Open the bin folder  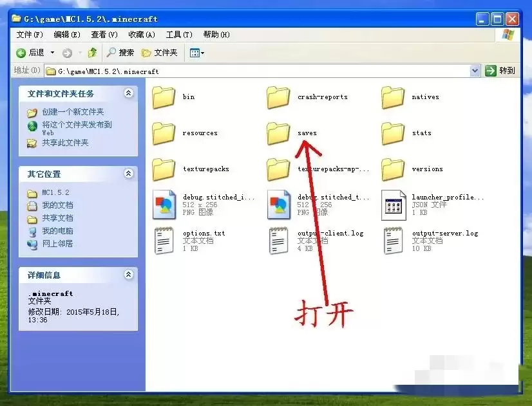[x=163, y=96]
